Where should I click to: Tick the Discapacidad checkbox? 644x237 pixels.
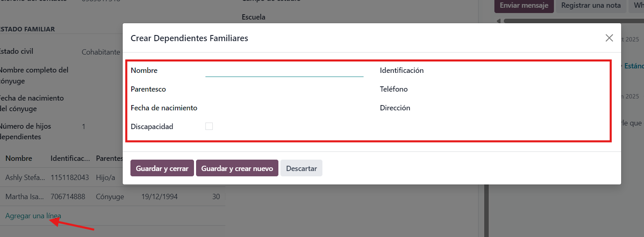(x=209, y=126)
